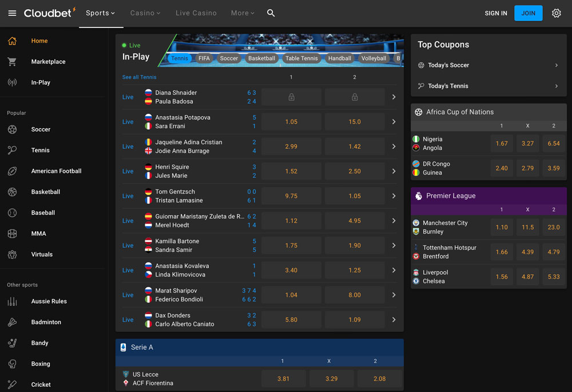Bet on Federico Bondioli at 8.00
Viewport: 572px width, 392px height.
355,295
